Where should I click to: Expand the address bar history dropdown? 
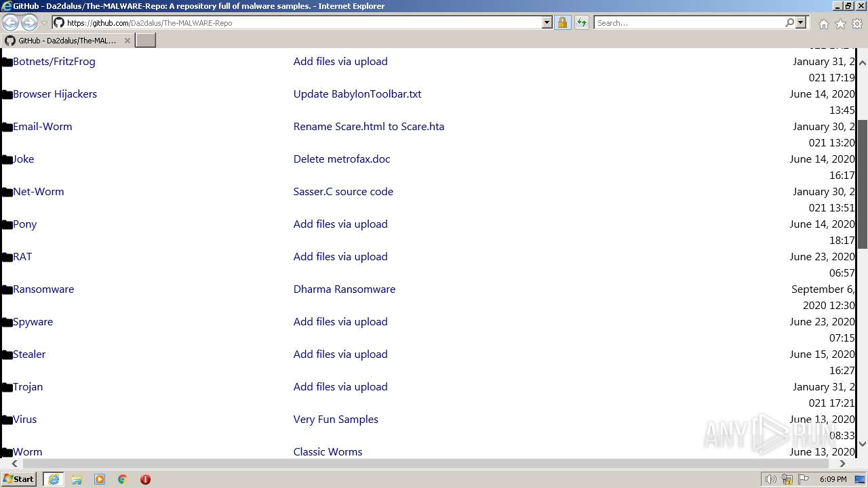(547, 22)
